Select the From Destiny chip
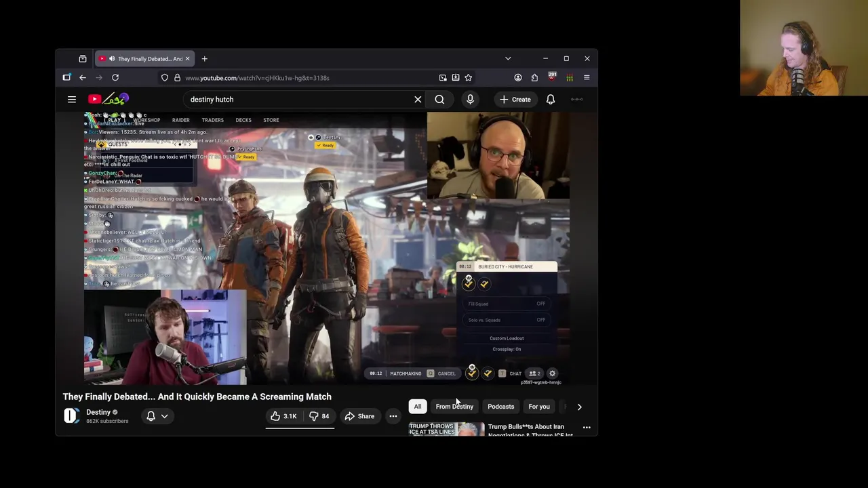 point(454,407)
